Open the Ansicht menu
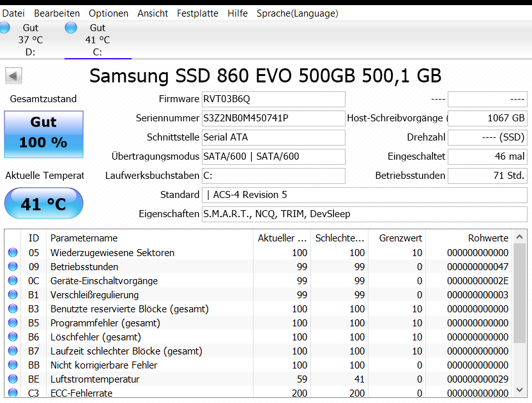The width and height of the screenshot is (532, 403). (153, 13)
